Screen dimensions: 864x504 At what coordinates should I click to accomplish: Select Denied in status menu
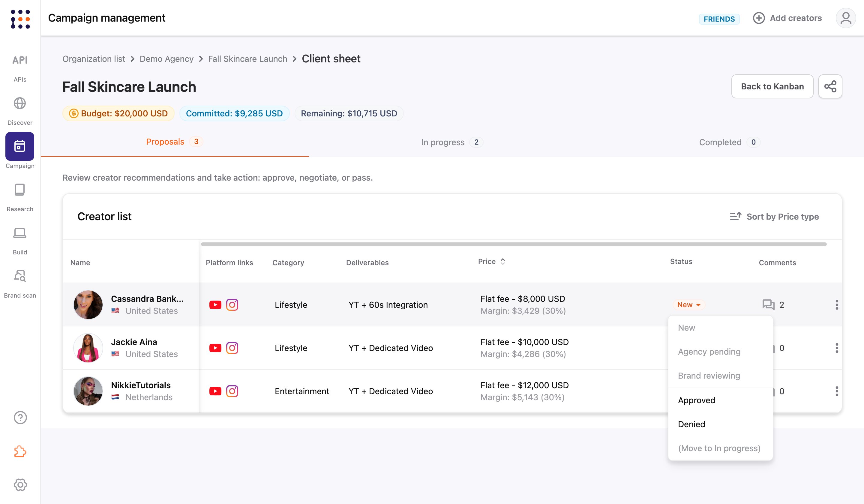tap(720, 424)
